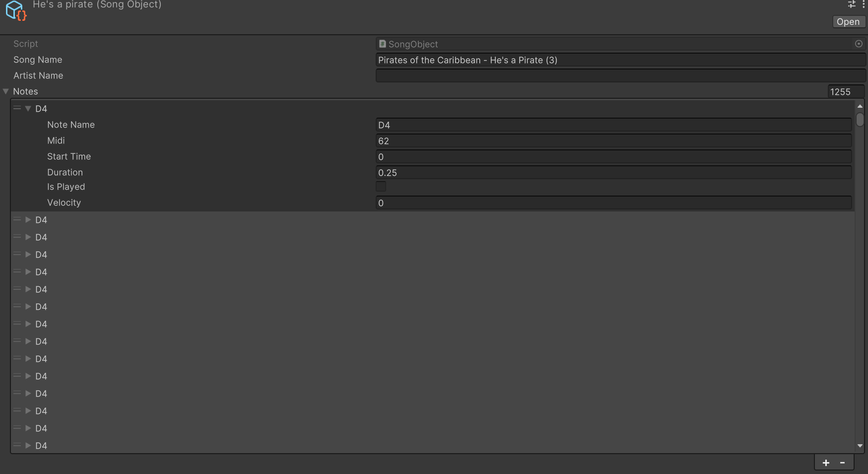Click the 'Script' label
Viewport: 868px width, 474px height.
[x=26, y=44]
